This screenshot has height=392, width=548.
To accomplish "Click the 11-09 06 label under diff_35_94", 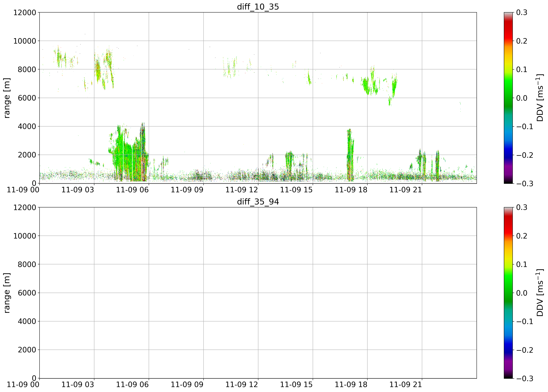I will [x=132, y=385].
